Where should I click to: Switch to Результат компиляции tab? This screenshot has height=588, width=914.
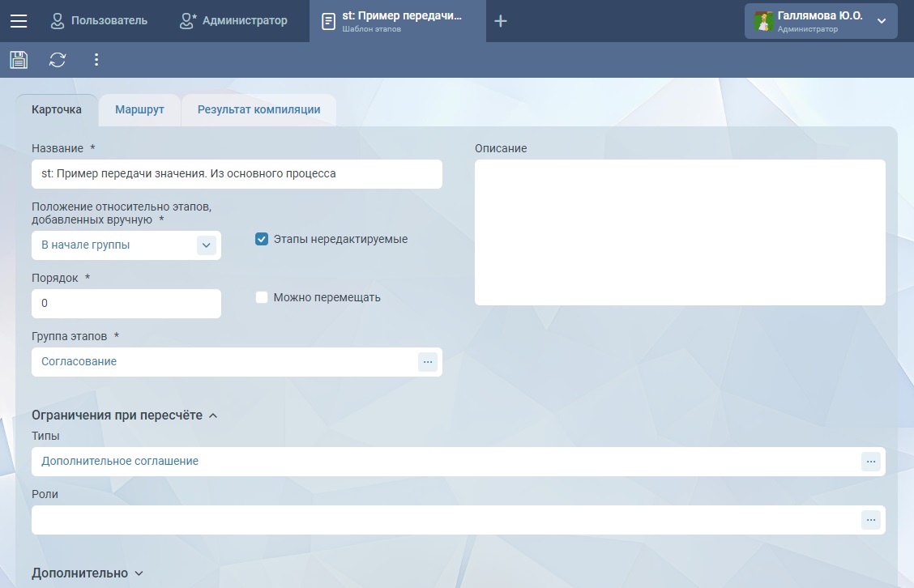pyautogui.click(x=258, y=110)
